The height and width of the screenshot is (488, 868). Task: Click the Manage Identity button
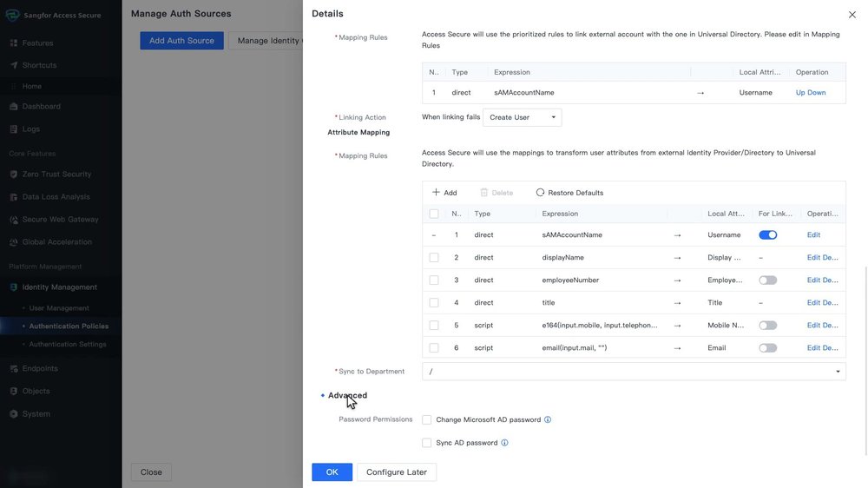(266, 41)
